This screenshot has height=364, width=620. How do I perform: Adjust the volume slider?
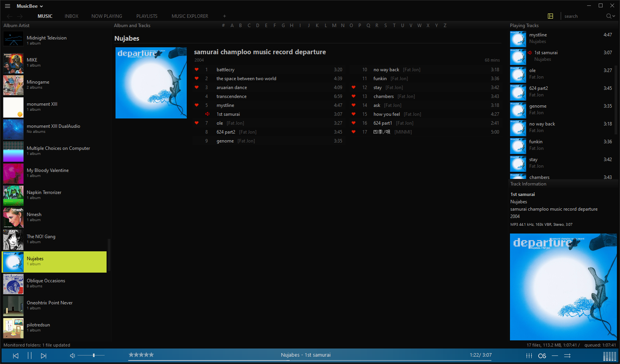91,355
